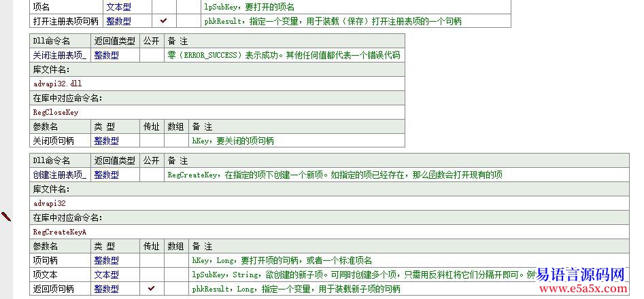Select the 关闭注册表项_ command name cell
This screenshot has height=299, width=644.
pyautogui.click(x=61, y=55)
